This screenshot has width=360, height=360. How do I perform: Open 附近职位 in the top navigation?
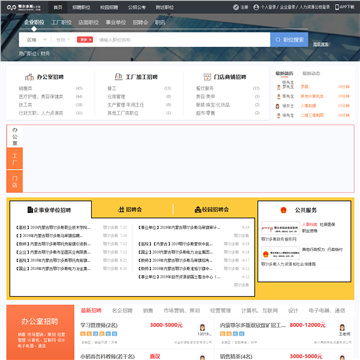164,7
